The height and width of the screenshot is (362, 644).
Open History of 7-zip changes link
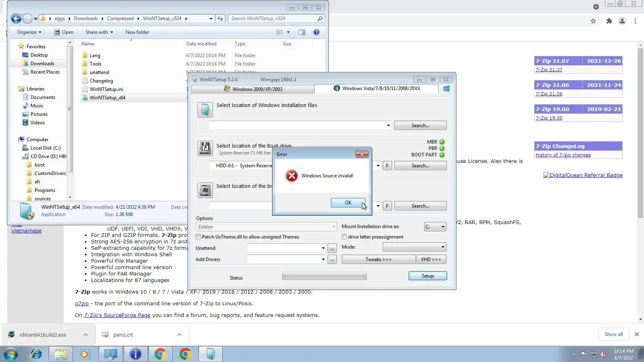[x=563, y=155]
